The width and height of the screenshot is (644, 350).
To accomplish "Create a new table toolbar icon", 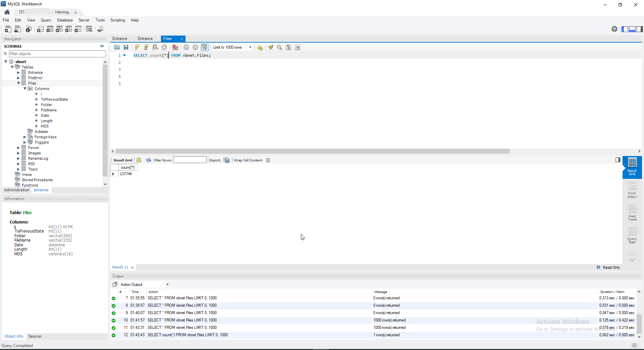I will tap(50, 29).
